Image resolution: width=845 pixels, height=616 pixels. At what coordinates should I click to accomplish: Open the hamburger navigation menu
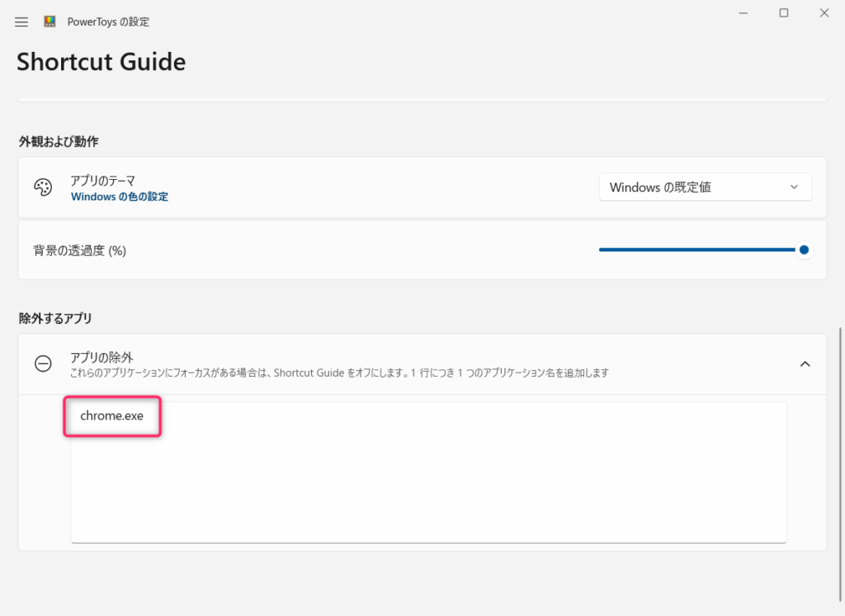point(21,22)
